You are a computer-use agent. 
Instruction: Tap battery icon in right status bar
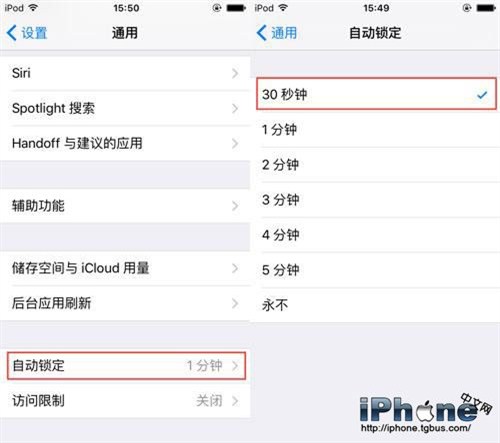point(486,8)
